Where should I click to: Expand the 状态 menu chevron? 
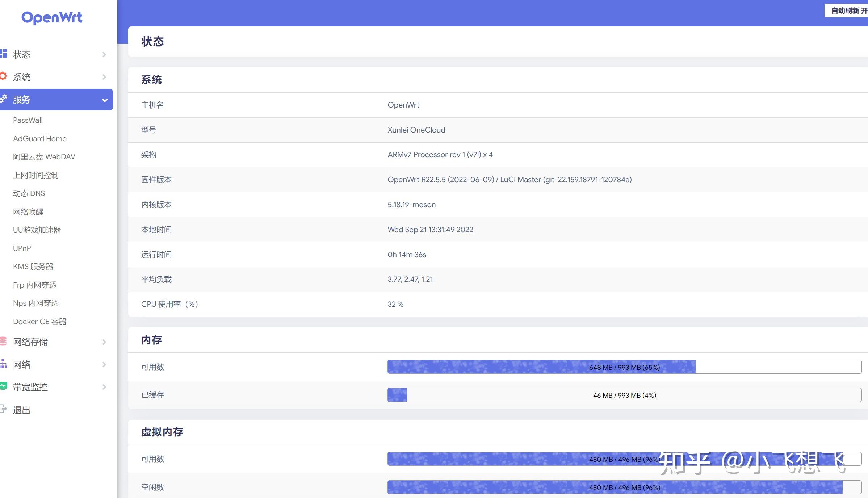coord(104,54)
